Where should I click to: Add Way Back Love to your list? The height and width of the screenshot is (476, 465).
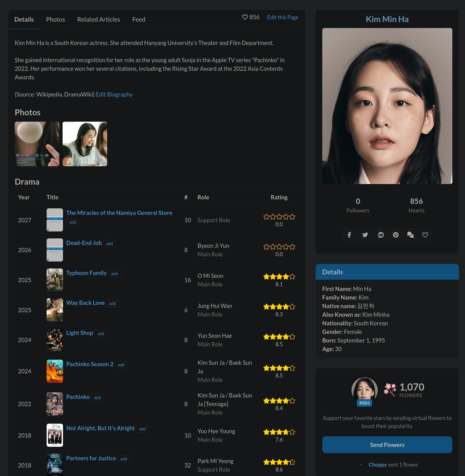pos(112,304)
